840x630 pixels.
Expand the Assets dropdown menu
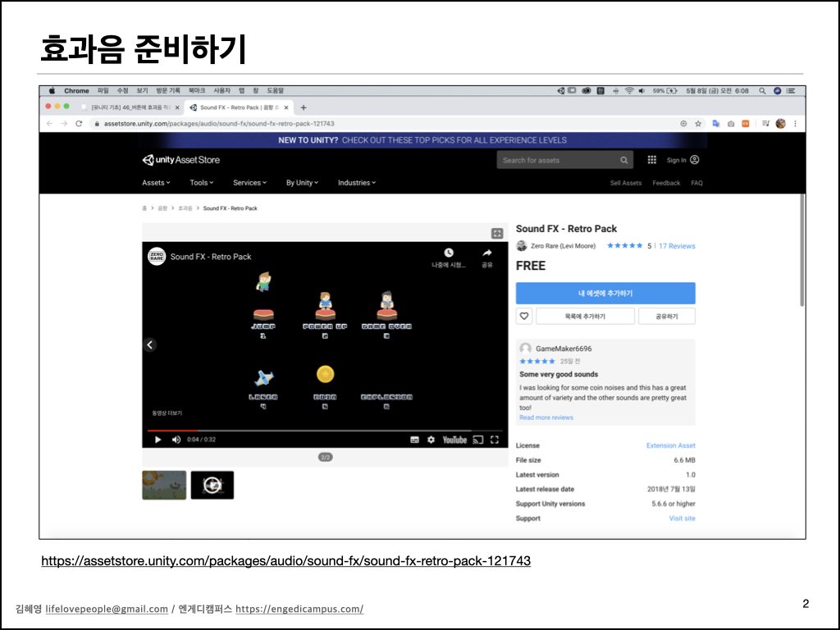click(156, 183)
